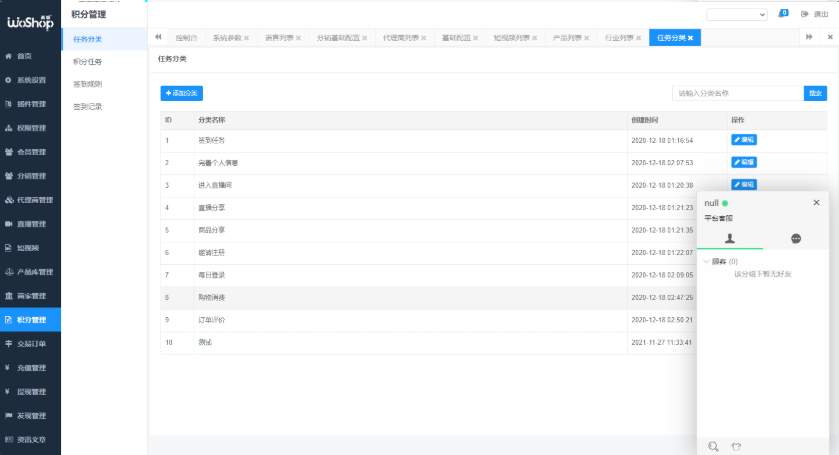Select the 购物消费 row name
This screenshot has width=839, height=455.
click(211, 298)
